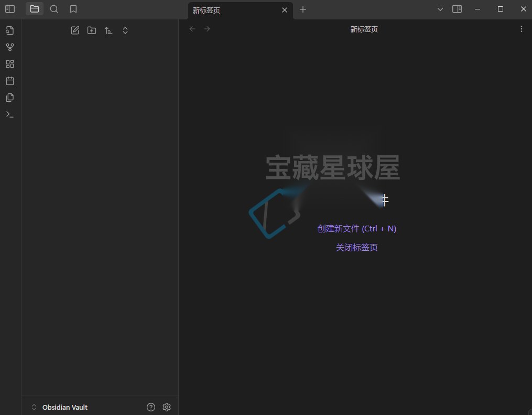
Task: Add a new tab with plus button
Action: [x=303, y=9]
